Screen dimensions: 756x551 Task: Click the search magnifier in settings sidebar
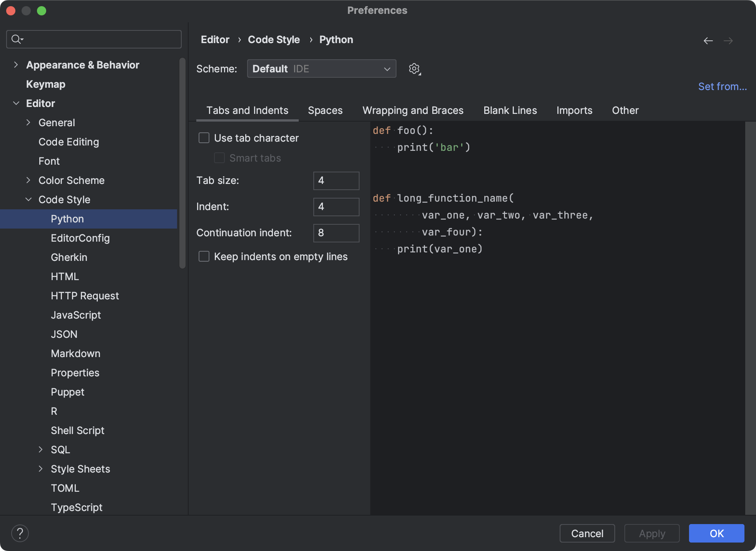point(17,39)
